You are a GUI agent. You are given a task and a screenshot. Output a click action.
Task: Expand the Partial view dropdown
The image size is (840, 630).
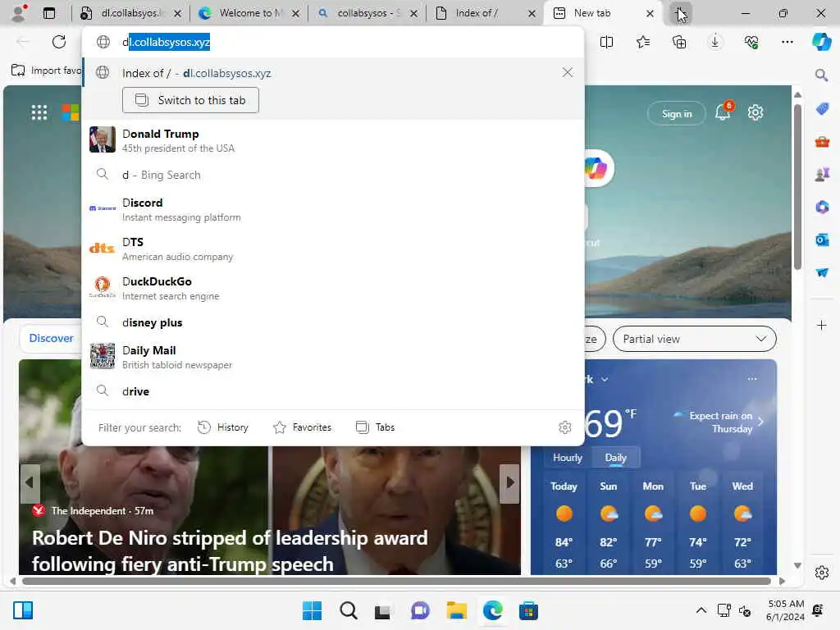point(694,339)
